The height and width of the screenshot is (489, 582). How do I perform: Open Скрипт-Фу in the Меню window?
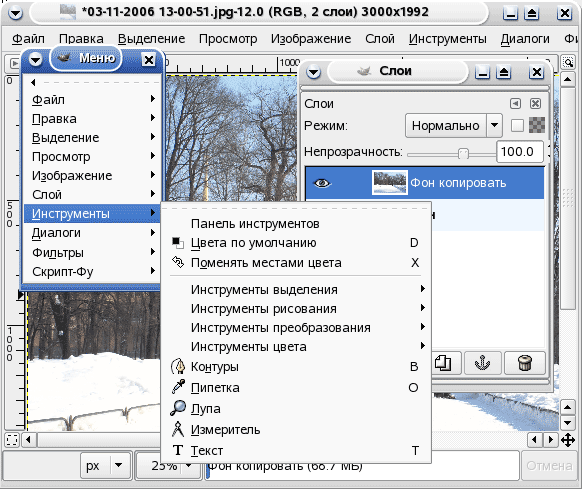click(92, 271)
